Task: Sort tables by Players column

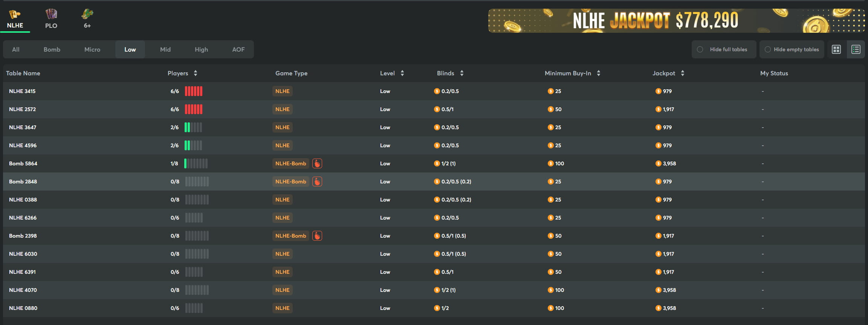Action: 195,73
